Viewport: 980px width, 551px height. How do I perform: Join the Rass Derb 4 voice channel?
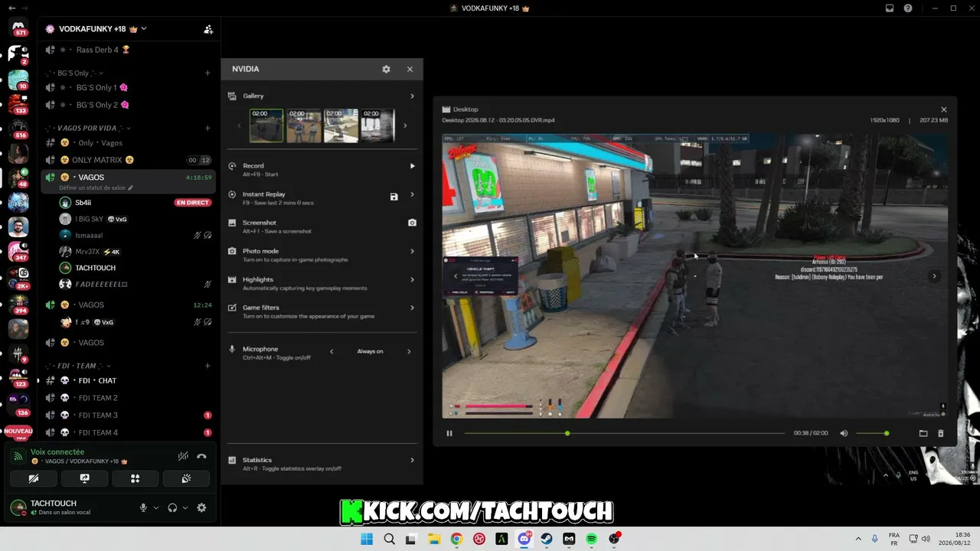click(129, 50)
